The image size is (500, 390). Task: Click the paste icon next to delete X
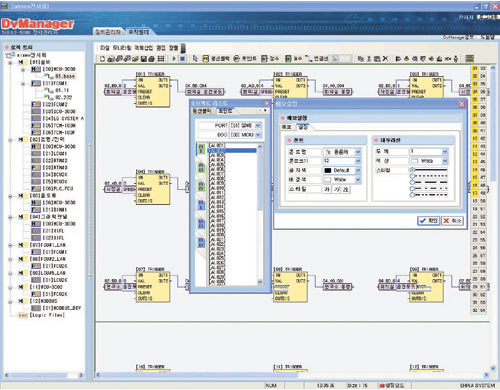[377, 59]
